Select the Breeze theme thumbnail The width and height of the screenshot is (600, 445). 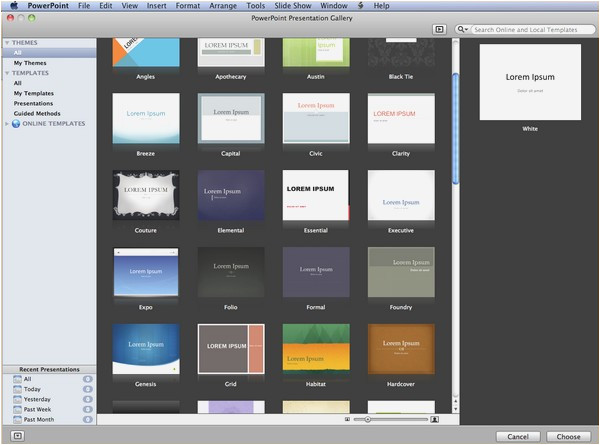[x=146, y=118]
